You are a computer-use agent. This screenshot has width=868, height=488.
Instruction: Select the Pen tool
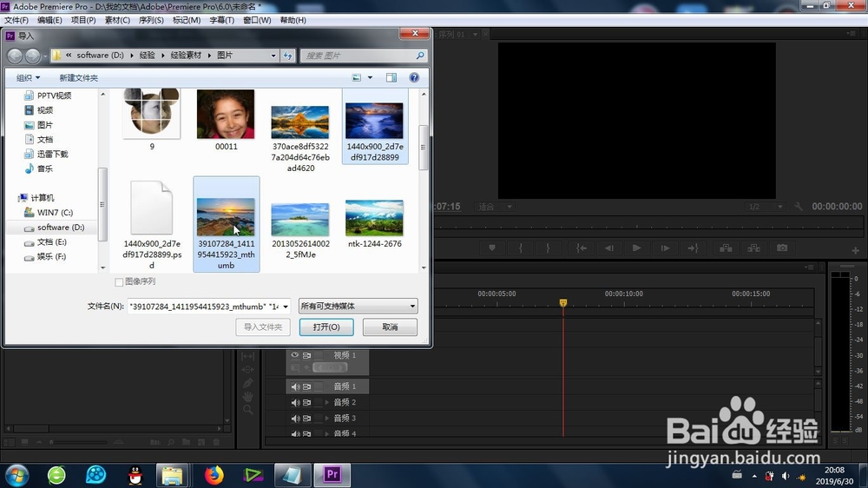pyautogui.click(x=248, y=383)
